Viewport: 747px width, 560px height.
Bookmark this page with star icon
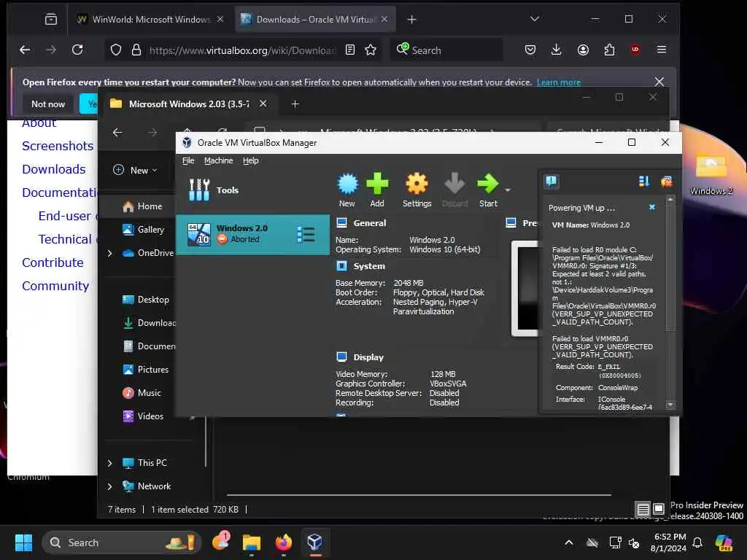click(371, 50)
